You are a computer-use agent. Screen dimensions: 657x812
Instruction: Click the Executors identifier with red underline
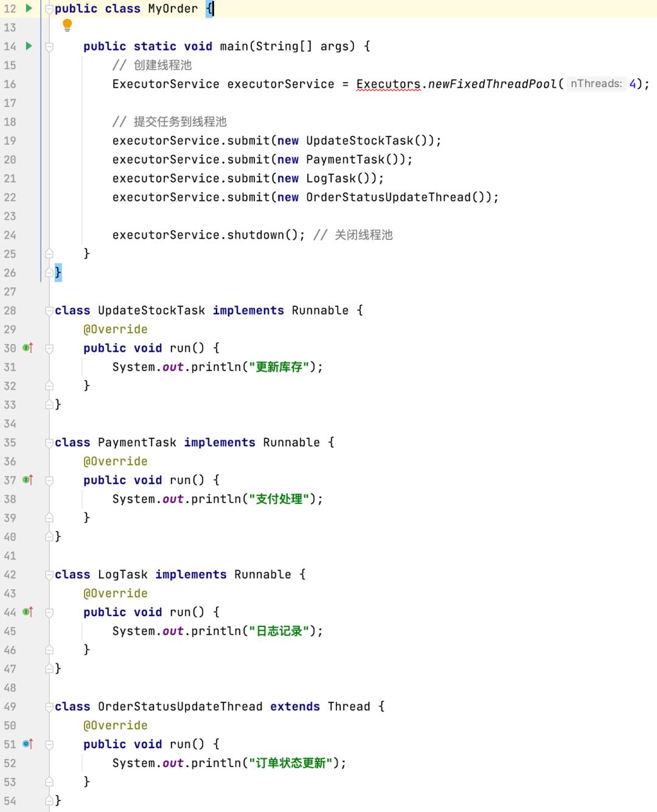388,84
